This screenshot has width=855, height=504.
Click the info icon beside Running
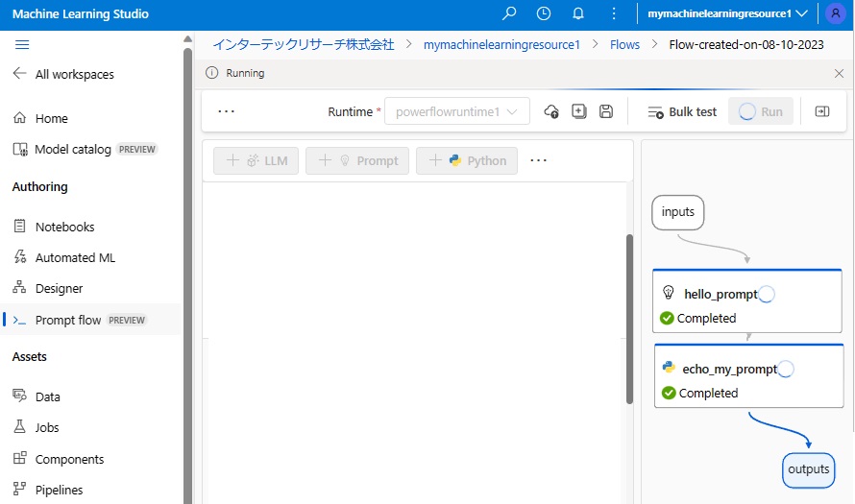(x=211, y=73)
